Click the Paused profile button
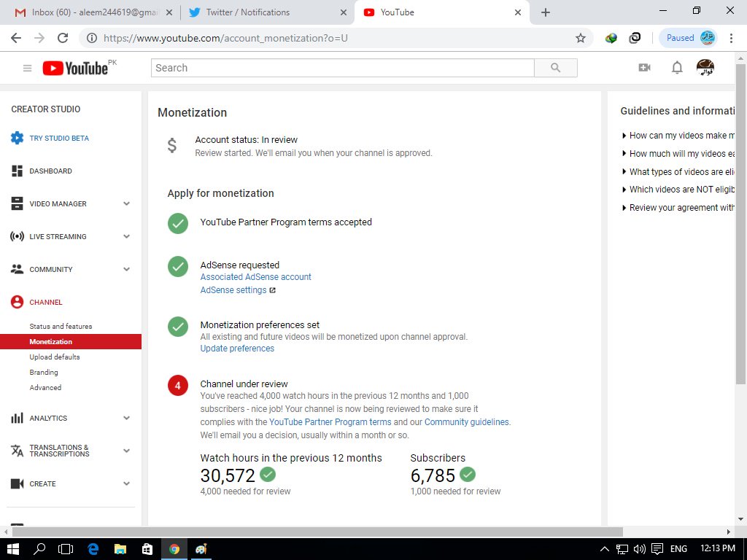Viewport: 747px width, 560px height. point(688,38)
